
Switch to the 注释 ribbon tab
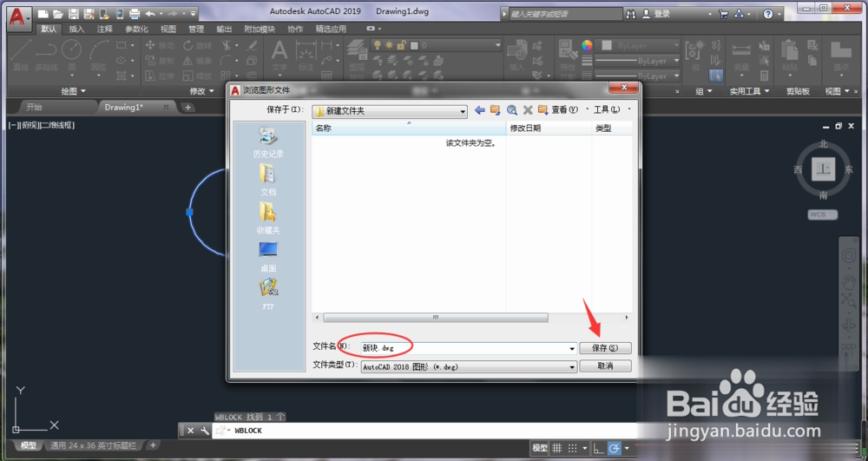105,29
